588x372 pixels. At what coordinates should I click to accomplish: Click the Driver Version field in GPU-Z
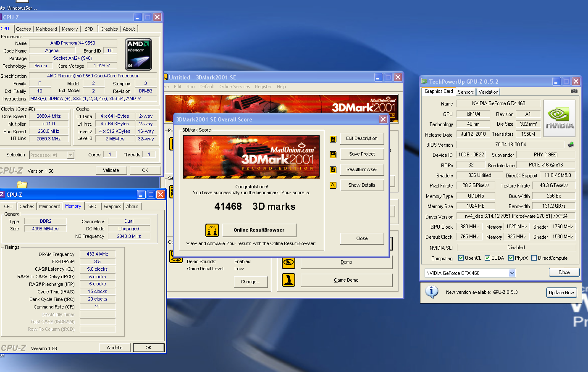515,216
